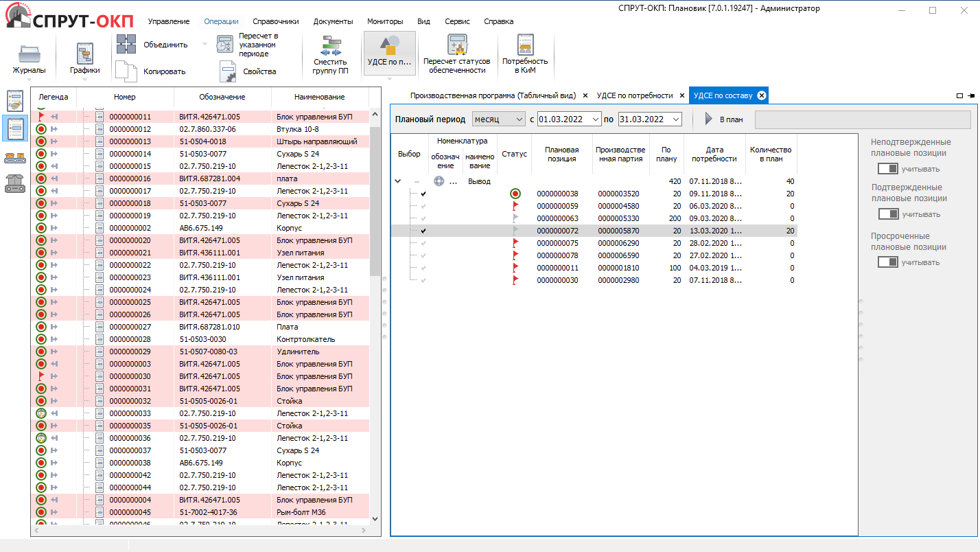Click Сместить группу ПП icon
Image resolution: width=980 pixels, height=552 pixels.
click(330, 47)
